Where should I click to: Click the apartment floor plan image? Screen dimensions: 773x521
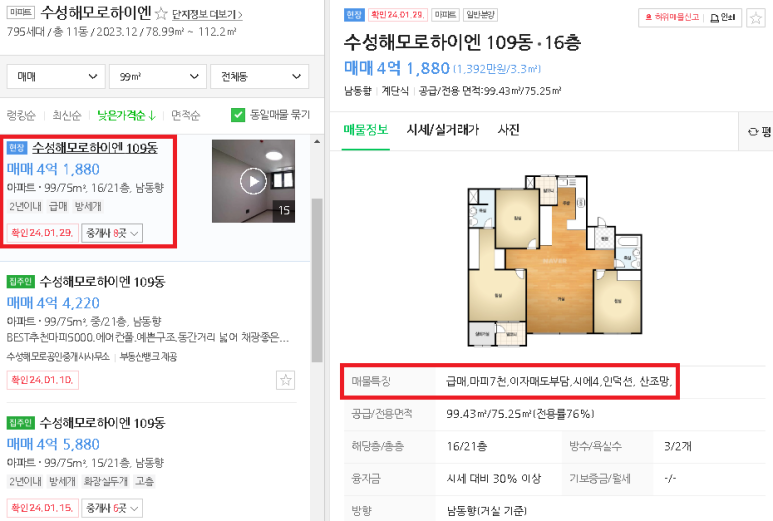point(555,260)
